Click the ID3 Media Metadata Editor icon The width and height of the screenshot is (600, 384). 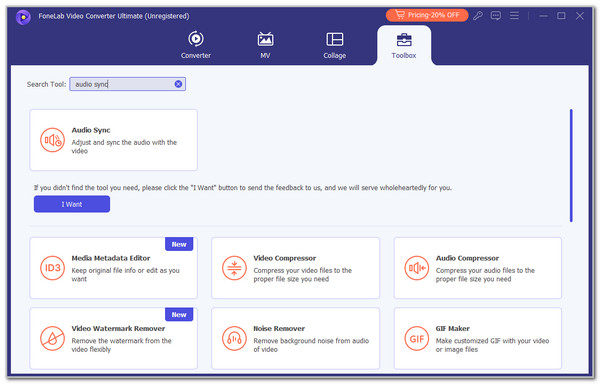tap(52, 268)
